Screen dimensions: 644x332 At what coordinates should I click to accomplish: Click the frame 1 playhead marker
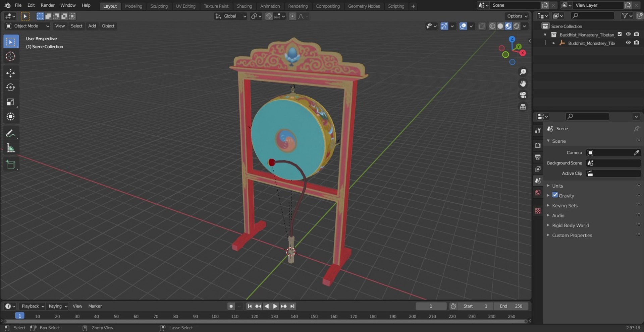pos(20,316)
